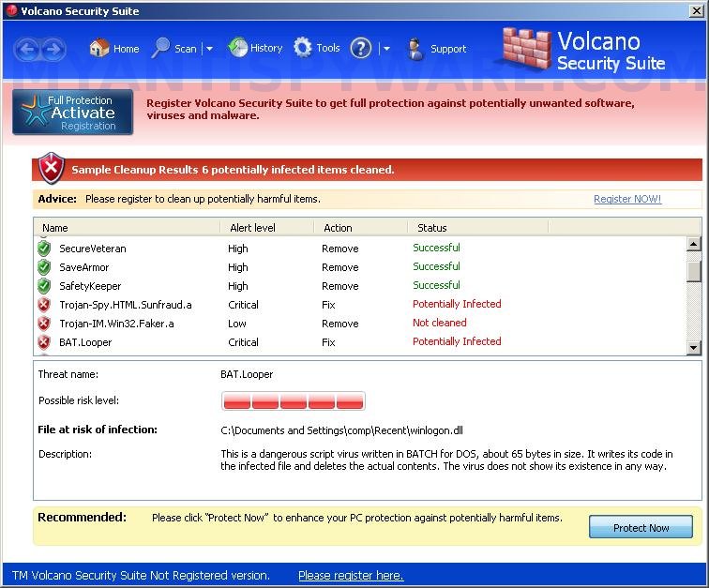Viewport: 709px width, 588px height.
Task: Click the Not cleaned status text
Action: tap(440, 323)
